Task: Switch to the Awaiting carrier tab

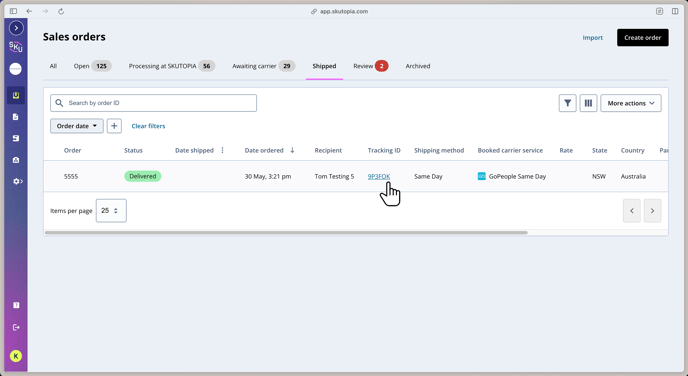Action: [263, 66]
